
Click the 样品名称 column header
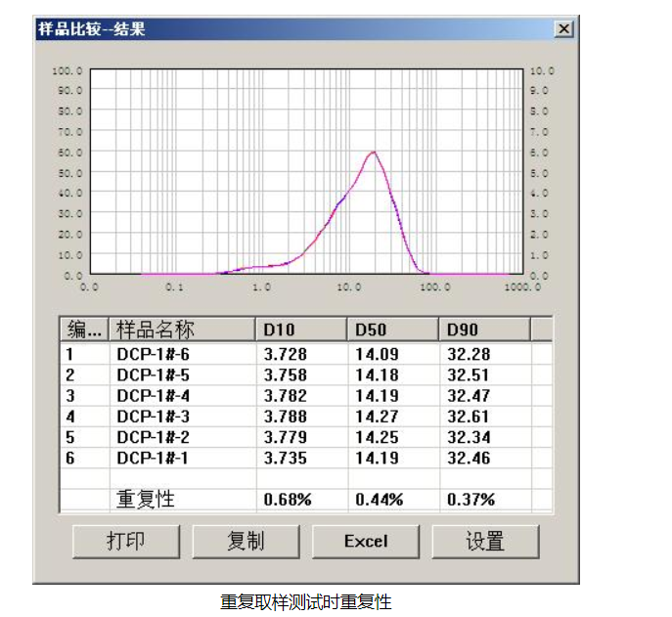coord(182,329)
